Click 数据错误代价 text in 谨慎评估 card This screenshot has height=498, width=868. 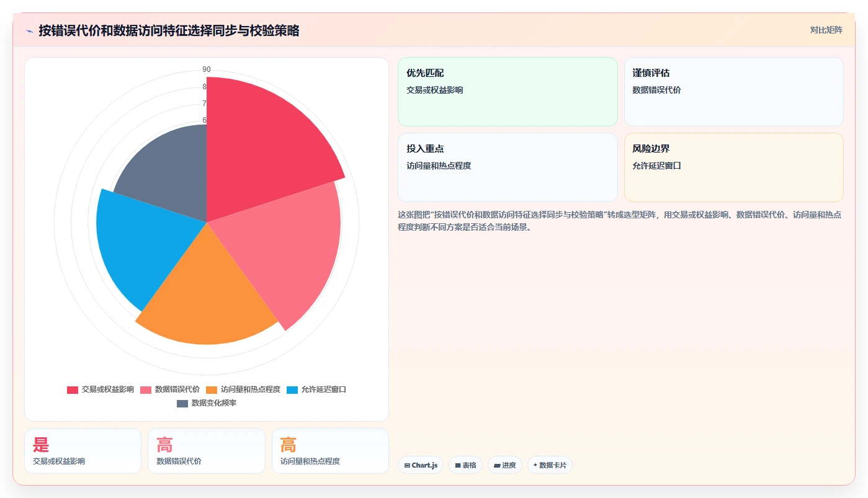click(x=656, y=90)
